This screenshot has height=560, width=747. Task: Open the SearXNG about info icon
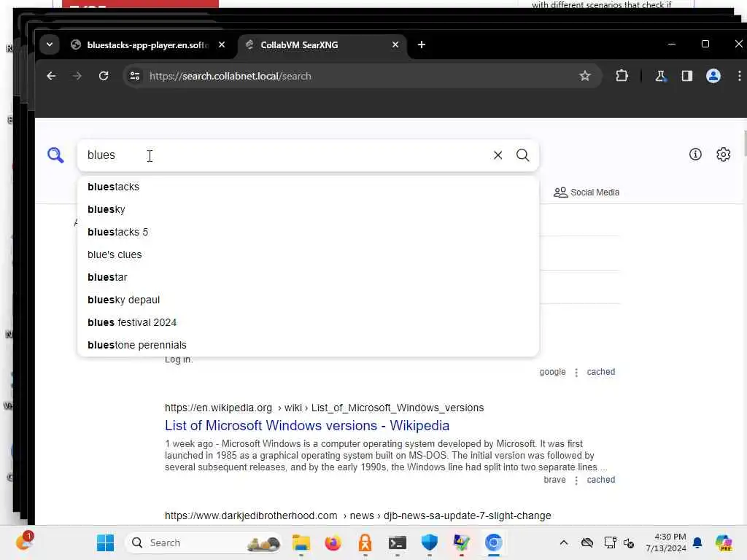[x=695, y=155]
